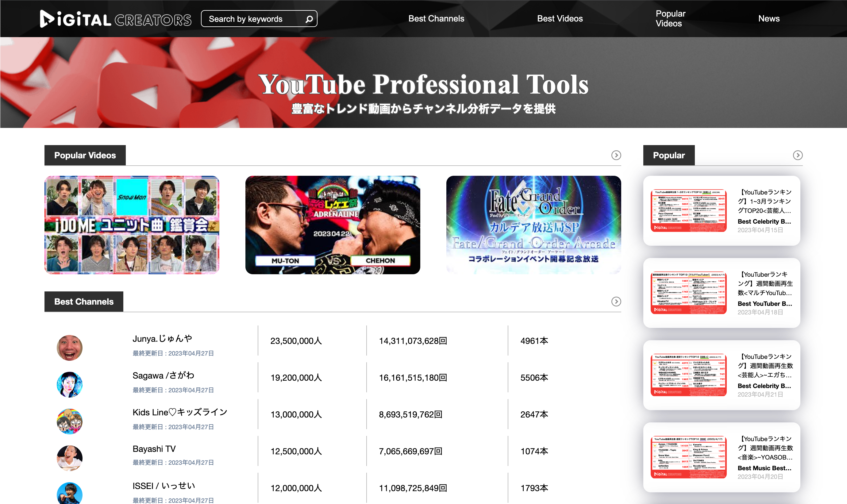Screen dimensions: 847x504
Task: Open MU-TON vs CHEHON video thumbnail
Action: pos(333,225)
